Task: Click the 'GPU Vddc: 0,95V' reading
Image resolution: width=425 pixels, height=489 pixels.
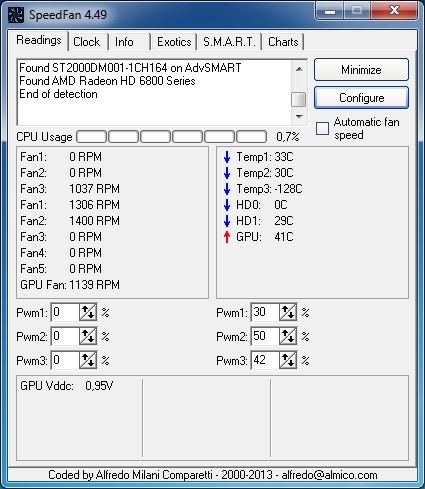Action: point(67,386)
